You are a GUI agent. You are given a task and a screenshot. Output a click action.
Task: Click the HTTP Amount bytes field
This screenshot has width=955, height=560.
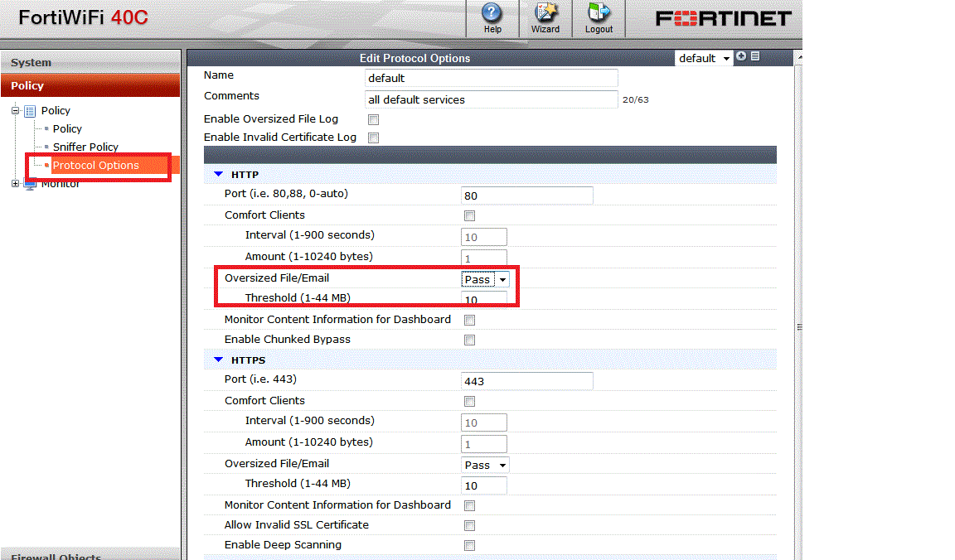(x=483, y=258)
